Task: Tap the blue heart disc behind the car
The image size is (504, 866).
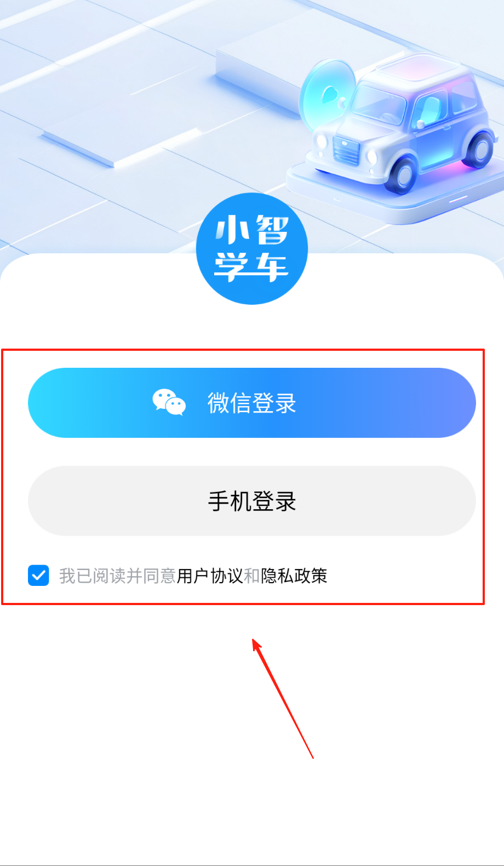Action: pyautogui.click(x=328, y=94)
